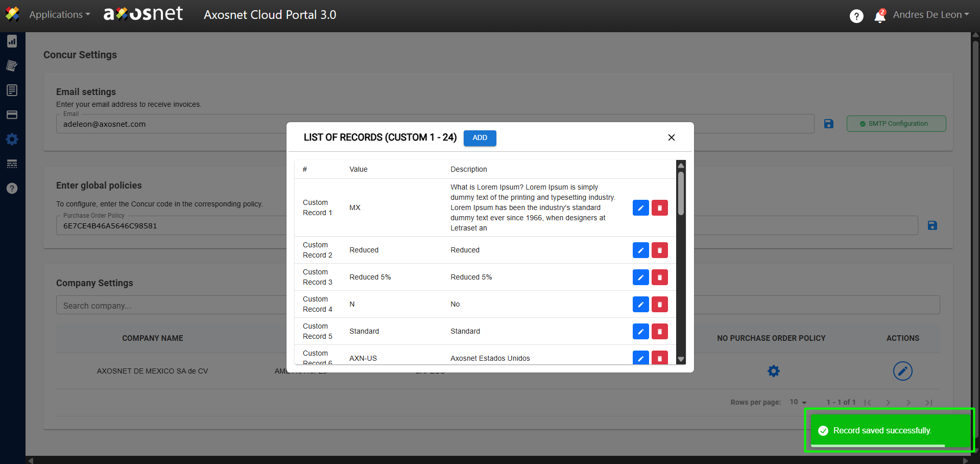
Task: Select the Axosnet Estados Unidos description
Action: 490,358
